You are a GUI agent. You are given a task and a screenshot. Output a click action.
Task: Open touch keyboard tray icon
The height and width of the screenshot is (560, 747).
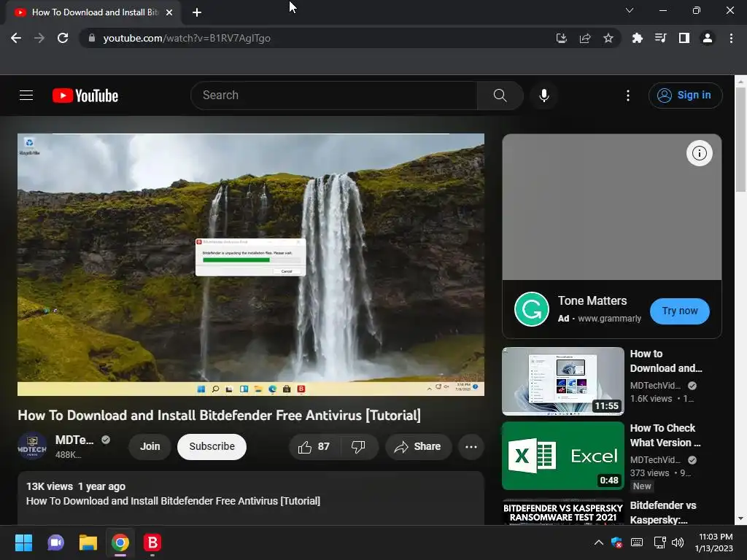click(x=637, y=542)
